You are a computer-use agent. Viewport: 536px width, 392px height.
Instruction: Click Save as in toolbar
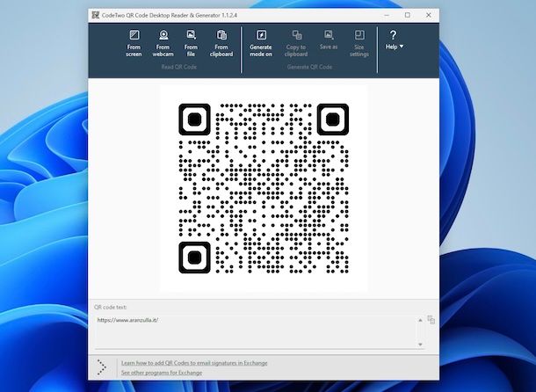coord(329,40)
